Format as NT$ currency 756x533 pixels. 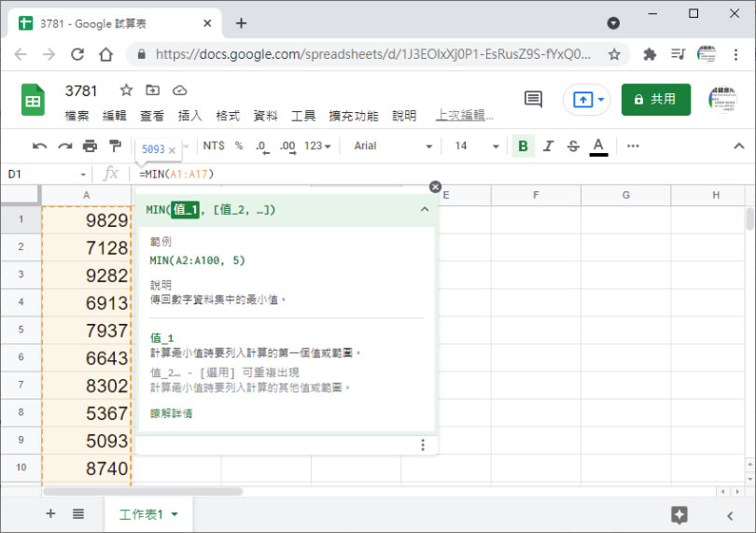pos(214,146)
